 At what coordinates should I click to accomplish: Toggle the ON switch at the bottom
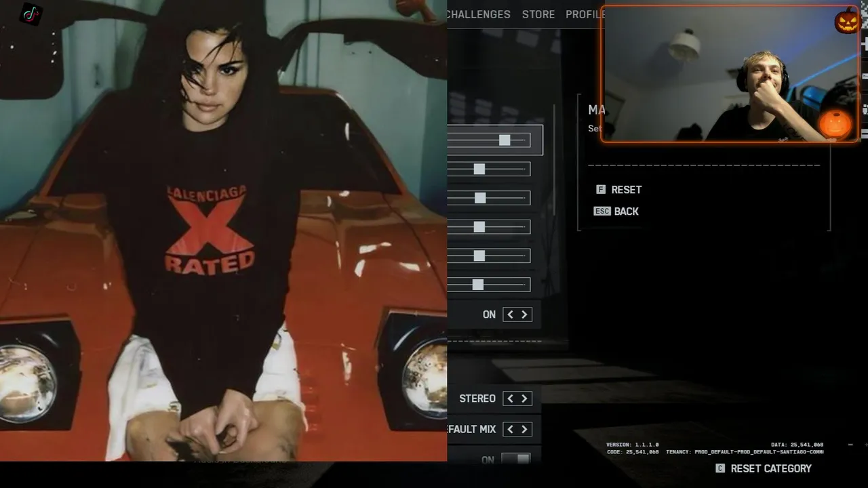click(515, 460)
